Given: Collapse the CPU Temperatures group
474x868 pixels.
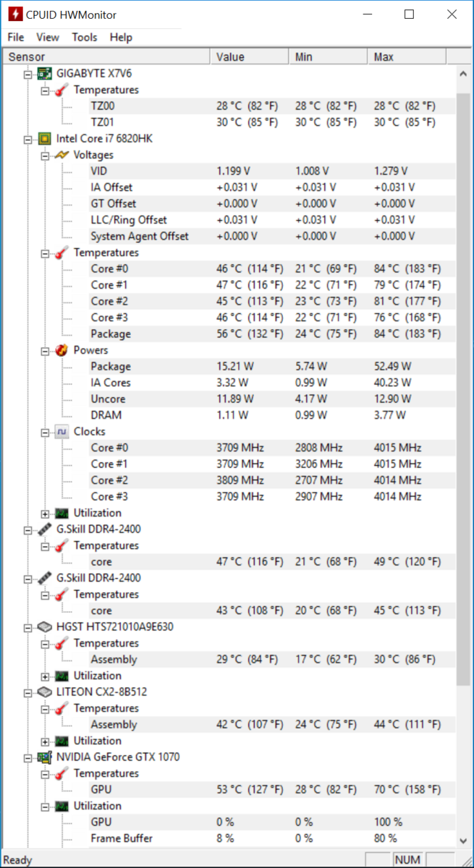Looking at the screenshot, I should pos(45,253).
